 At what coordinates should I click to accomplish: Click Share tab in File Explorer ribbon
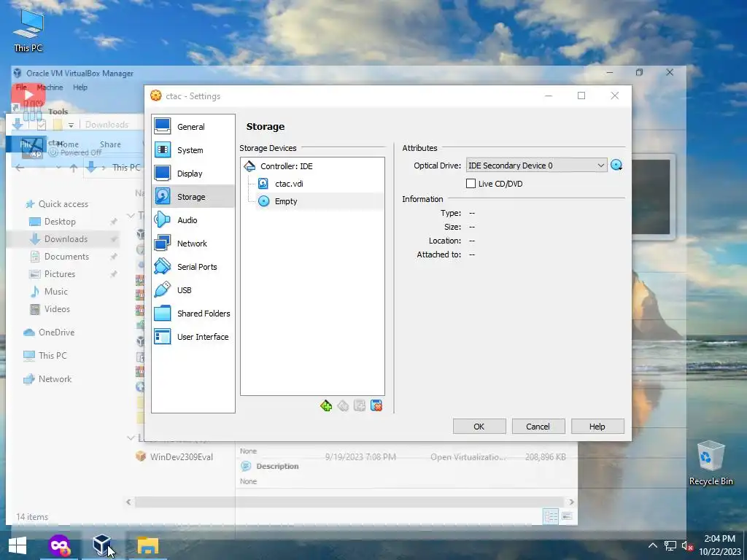110,144
